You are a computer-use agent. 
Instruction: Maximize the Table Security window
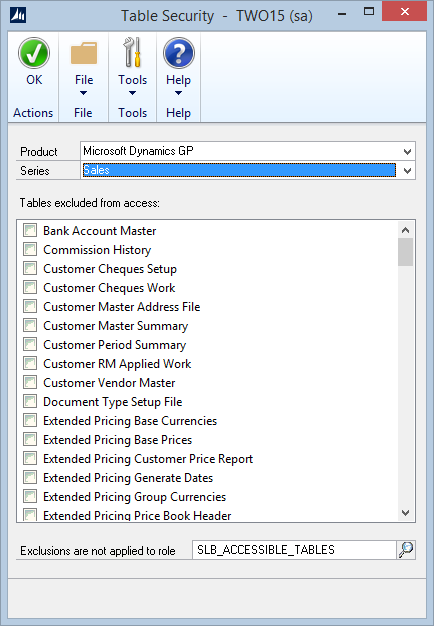click(369, 12)
